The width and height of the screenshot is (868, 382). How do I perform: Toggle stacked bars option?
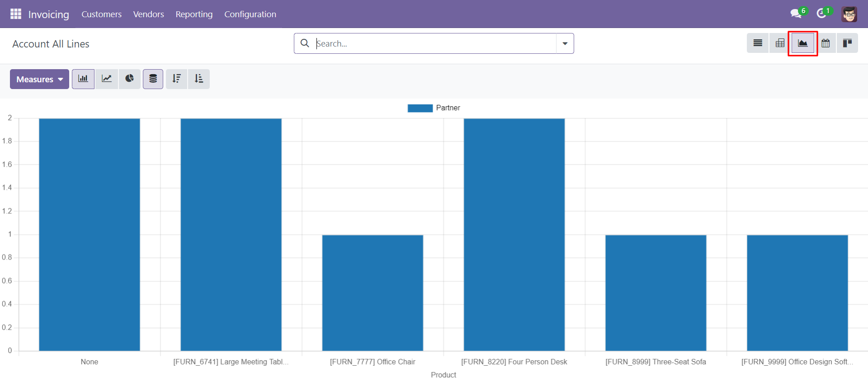pyautogui.click(x=153, y=79)
